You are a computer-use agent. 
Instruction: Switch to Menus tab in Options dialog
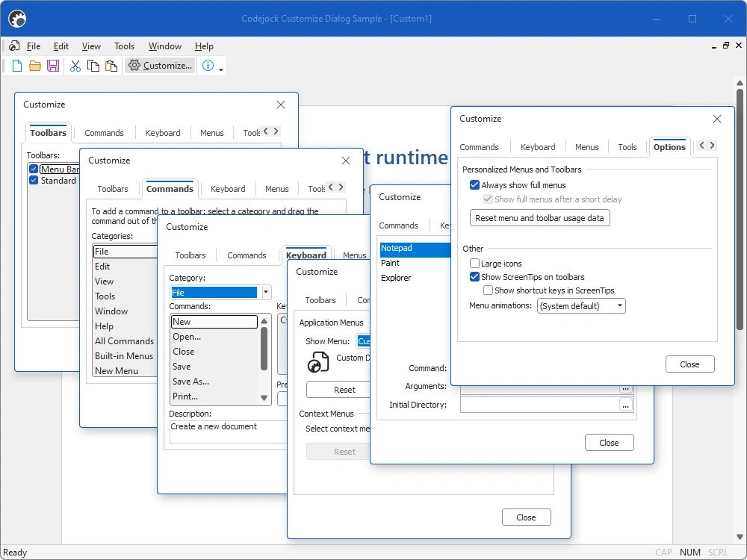586,147
